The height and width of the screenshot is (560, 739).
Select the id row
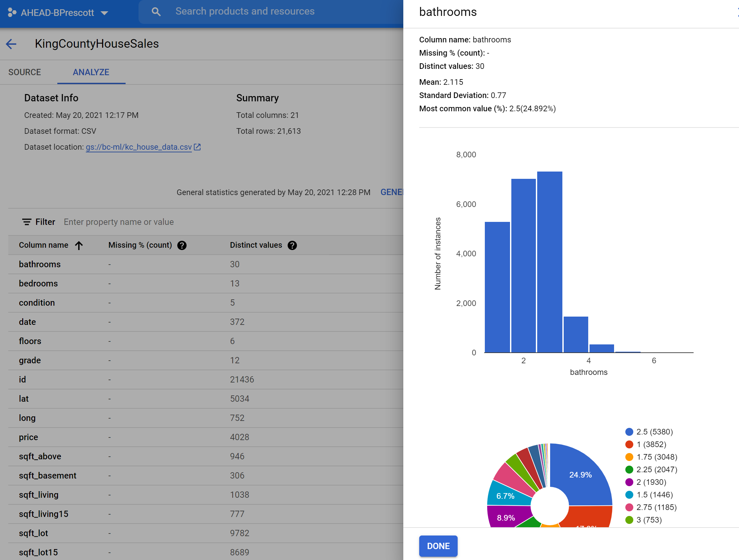pyautogui.click(x=205, y=380)
